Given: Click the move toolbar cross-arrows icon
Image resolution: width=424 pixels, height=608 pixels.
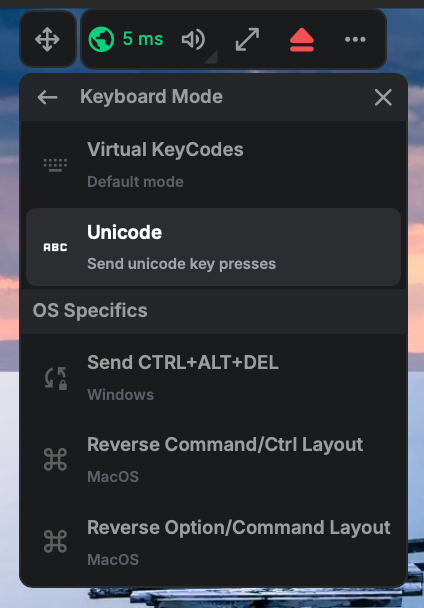Looking at the screenshot, I should pos(47,39).
